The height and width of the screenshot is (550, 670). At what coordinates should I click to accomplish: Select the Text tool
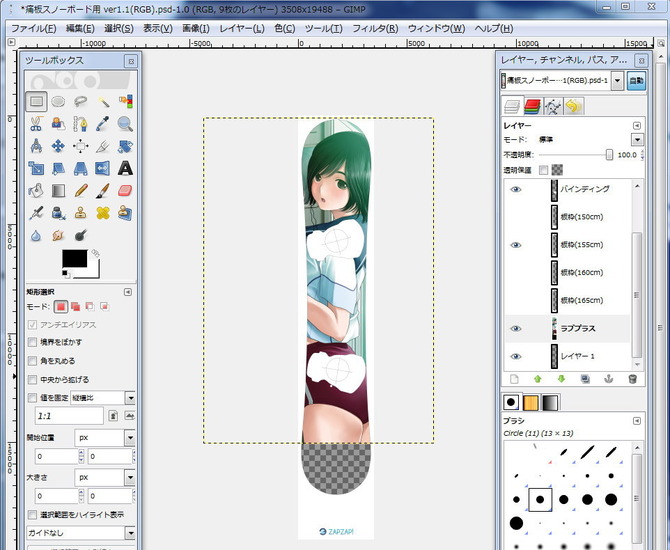125,168
